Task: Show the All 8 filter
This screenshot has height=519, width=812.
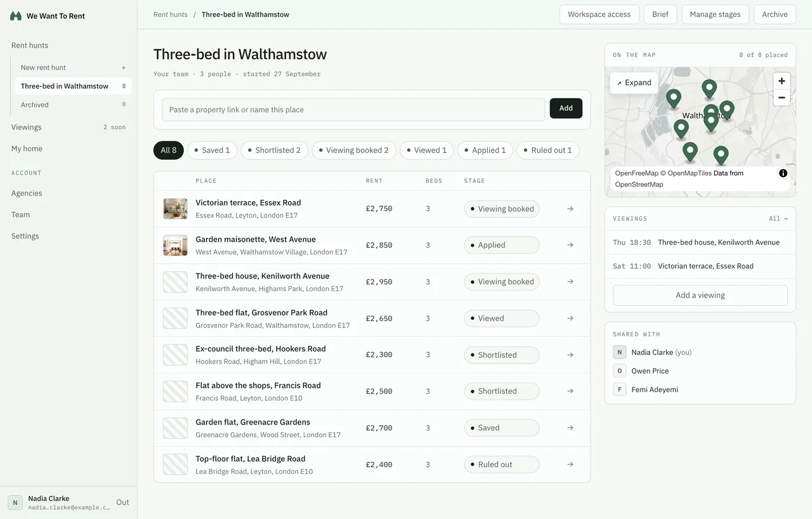Action: point(169,150)
